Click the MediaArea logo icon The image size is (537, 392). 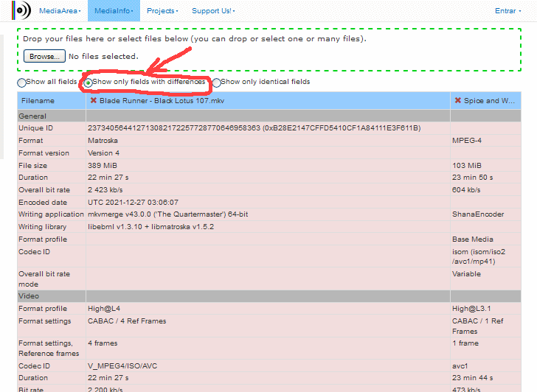point(21,10)
